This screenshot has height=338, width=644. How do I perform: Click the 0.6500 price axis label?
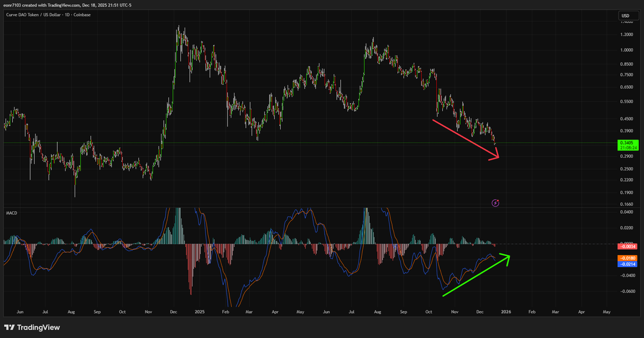(626, 87)
